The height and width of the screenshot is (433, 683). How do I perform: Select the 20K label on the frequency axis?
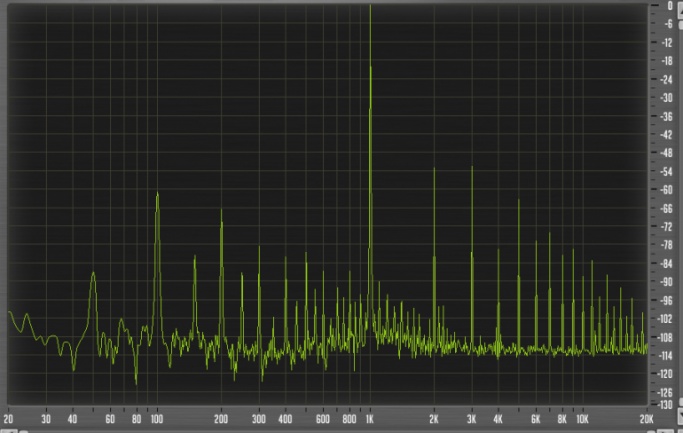[x=646, y=420]
